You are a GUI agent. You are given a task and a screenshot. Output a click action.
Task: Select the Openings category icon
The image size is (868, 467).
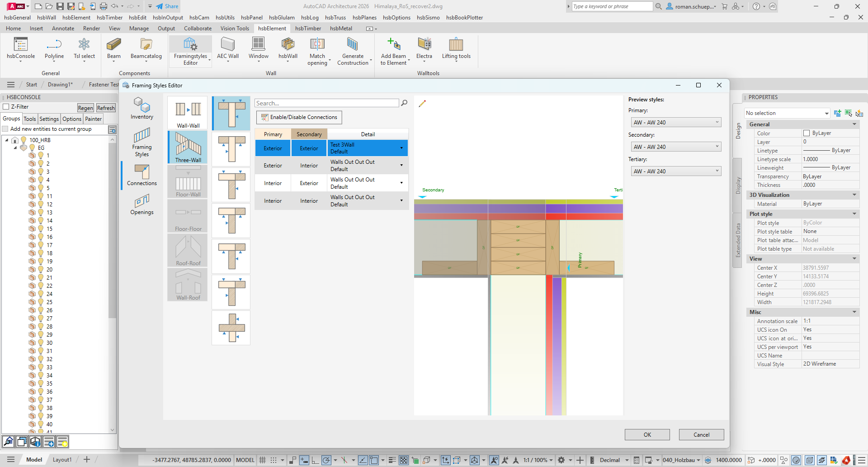pyautogui.click(x=142, y=205)
